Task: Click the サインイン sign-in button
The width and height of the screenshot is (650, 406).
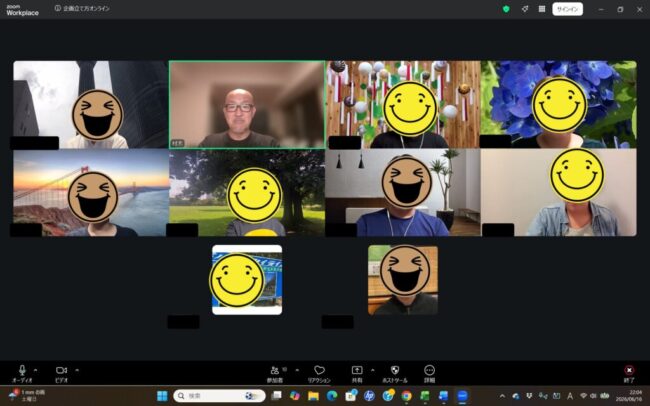Action: pyautogui.click(x=568, y=9)
